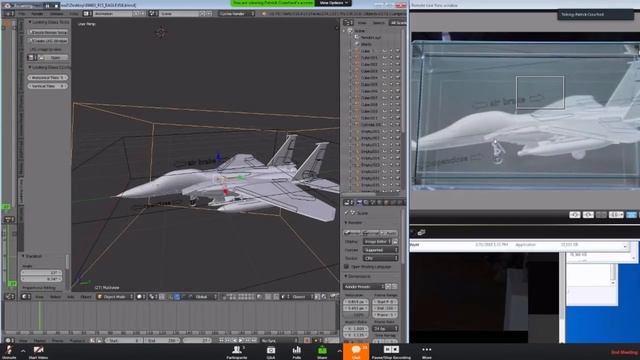Open the Object Mode dropdown
Image resolution: width=640 pixels, height=360 pixels.
click(x=115, y=297)
